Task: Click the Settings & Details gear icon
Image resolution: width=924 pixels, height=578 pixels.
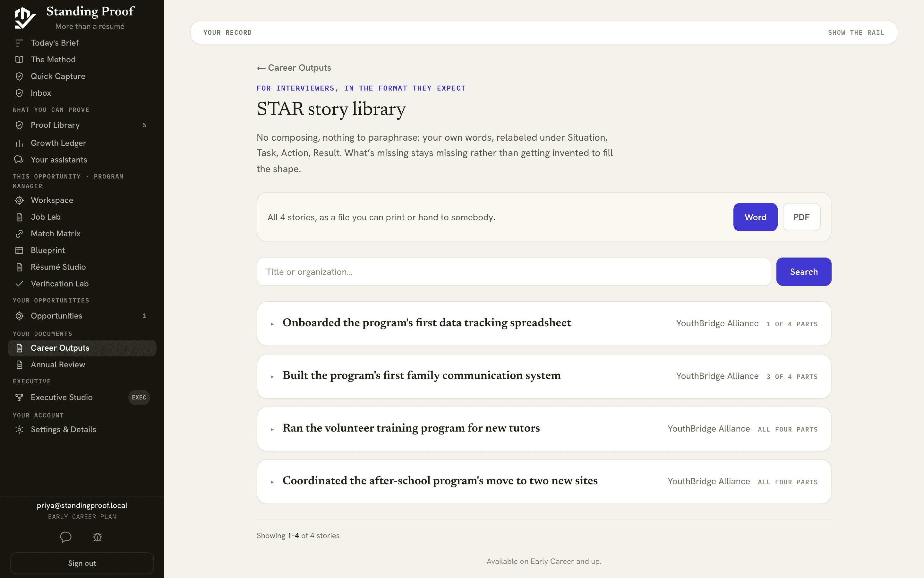Action: (x=19, y=429)
